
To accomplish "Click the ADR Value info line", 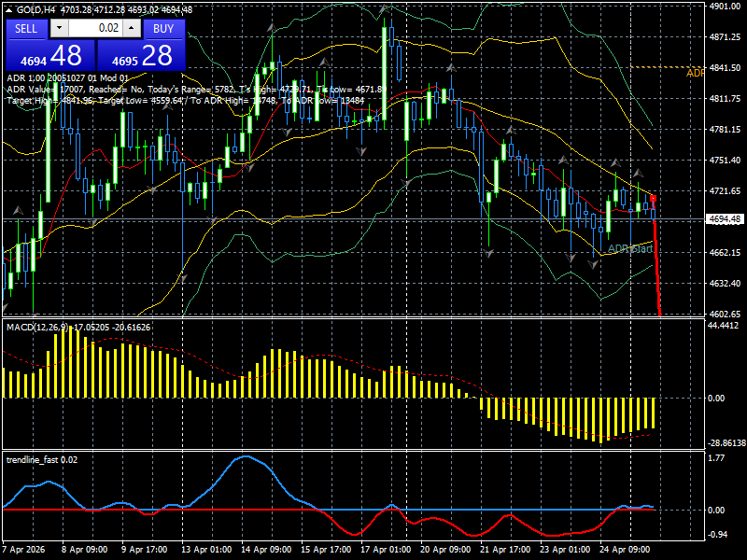I will 196,89.
